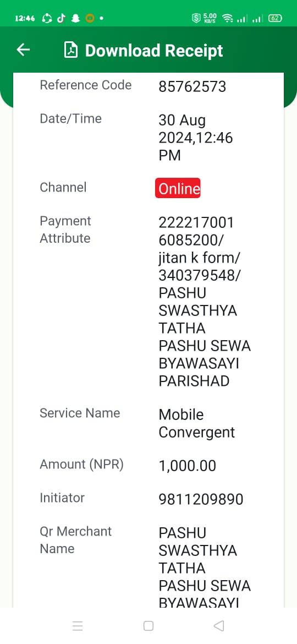Tap the back arrow icon
Viewport: 297px width, 644px height.
point(24,50)
